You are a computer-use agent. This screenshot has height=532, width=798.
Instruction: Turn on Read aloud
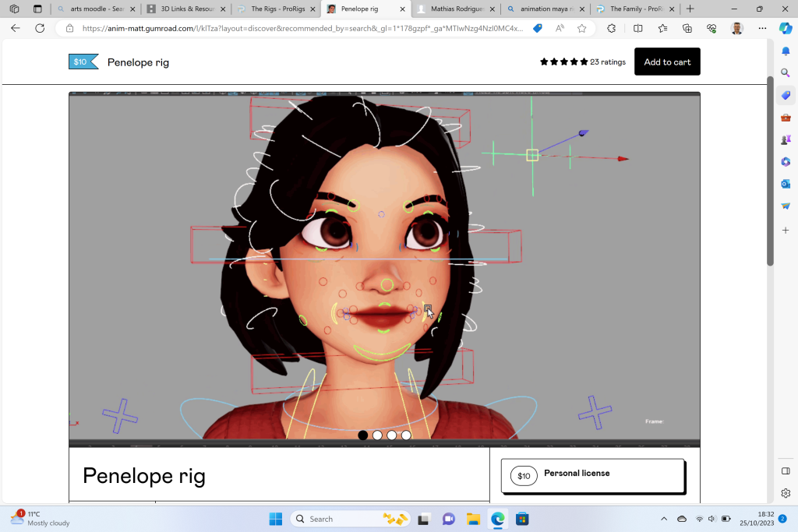(x=560, y=29)
